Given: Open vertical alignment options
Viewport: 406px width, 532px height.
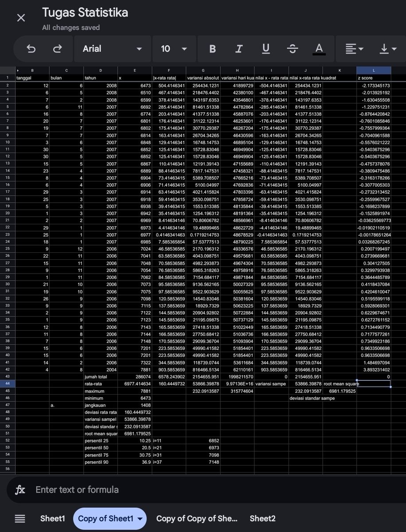Looking at the screenshot, I should tap(387, 49).
